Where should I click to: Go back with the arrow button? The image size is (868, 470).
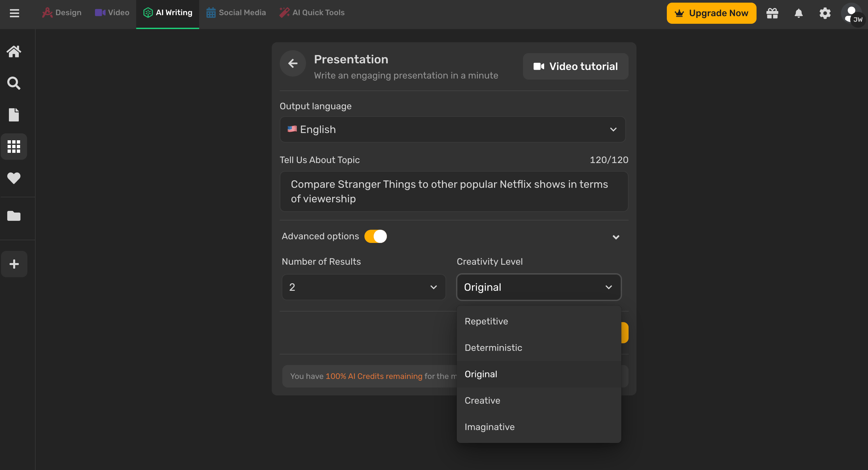[293, 63]
